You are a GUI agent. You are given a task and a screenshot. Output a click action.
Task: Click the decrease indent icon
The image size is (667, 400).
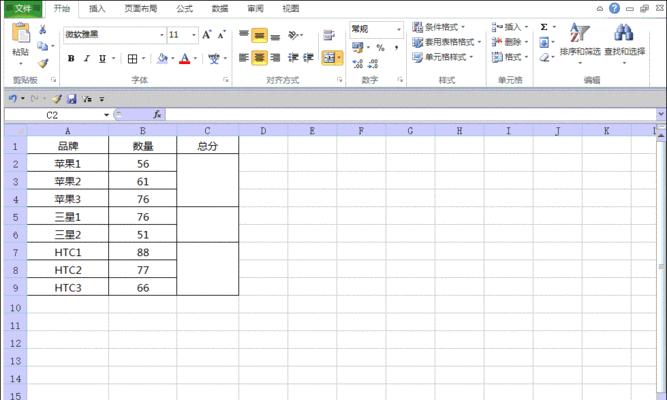[293, 57]
